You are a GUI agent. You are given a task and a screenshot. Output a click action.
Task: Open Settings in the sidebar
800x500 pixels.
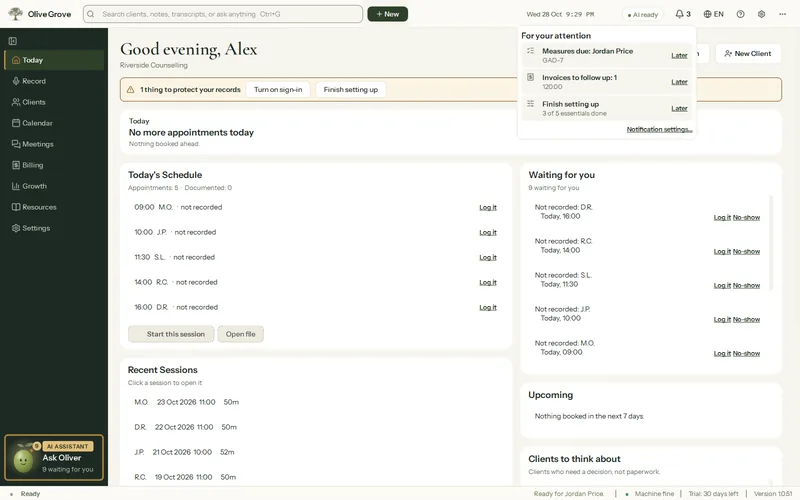pos(54,228)
